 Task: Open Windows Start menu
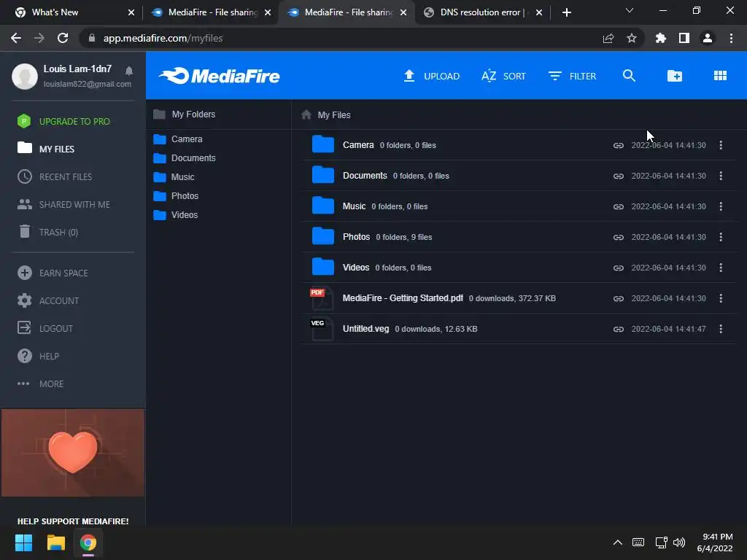pos(23,542)
